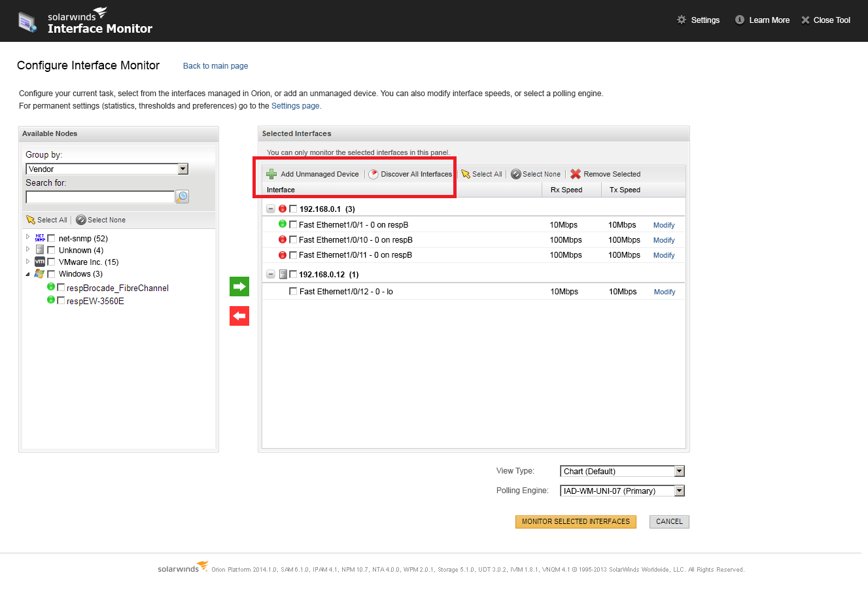Focus the Search for input field
Screen dimensions: 868x590
coord(100,196)
